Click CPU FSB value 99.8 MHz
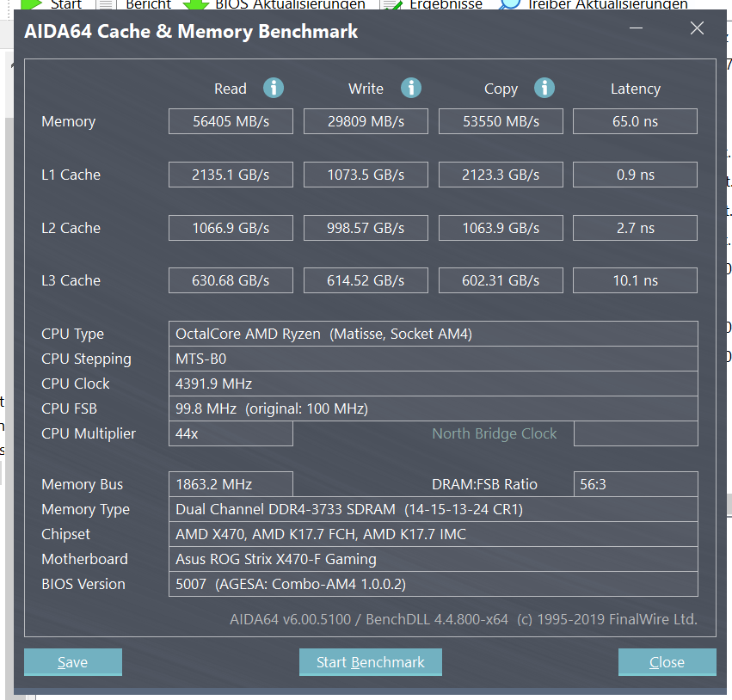 pos(434,408)
